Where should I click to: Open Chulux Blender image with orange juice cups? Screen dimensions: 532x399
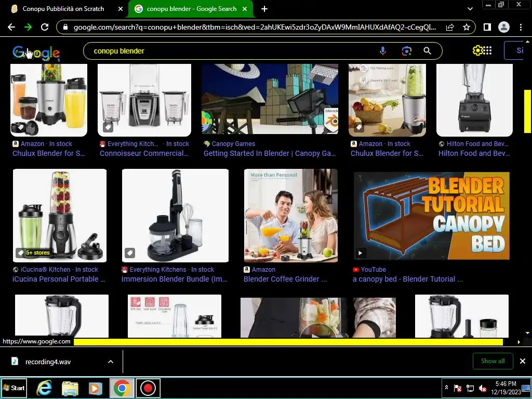49,100
